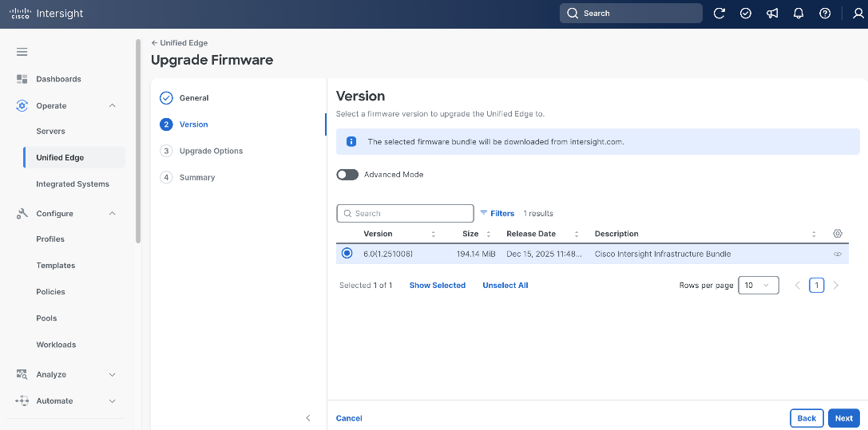This screenshot has width=868, height=430.
Task: Select the 6.0(1.251008) firmware radio button
Action: (x=347, y=253)
